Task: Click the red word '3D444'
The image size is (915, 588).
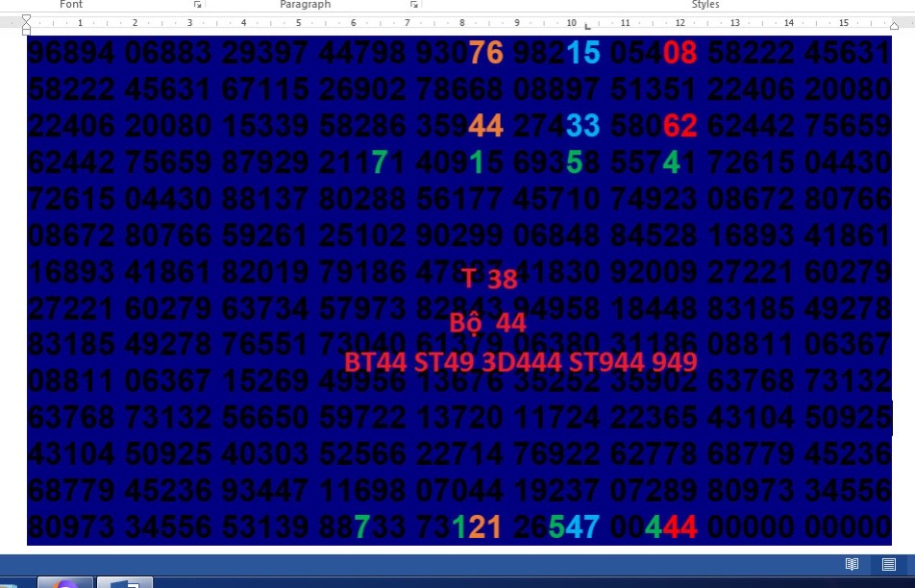Action: coord(522,362)
